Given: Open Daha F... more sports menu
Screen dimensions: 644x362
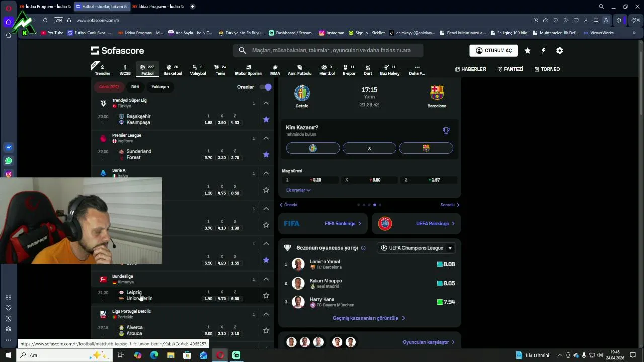Looking at the screenshot, I should pos(417,70).
